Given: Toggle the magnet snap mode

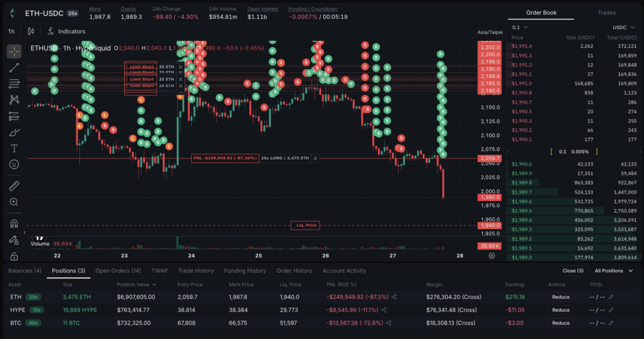Looking at the screenshot, I should click(14, 223).
